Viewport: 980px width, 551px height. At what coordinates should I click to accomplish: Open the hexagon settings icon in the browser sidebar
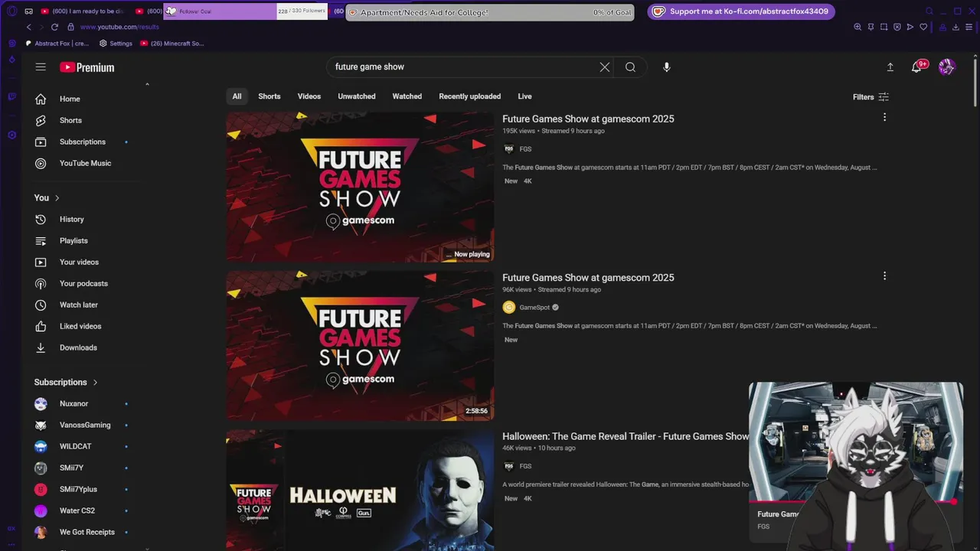11,135
